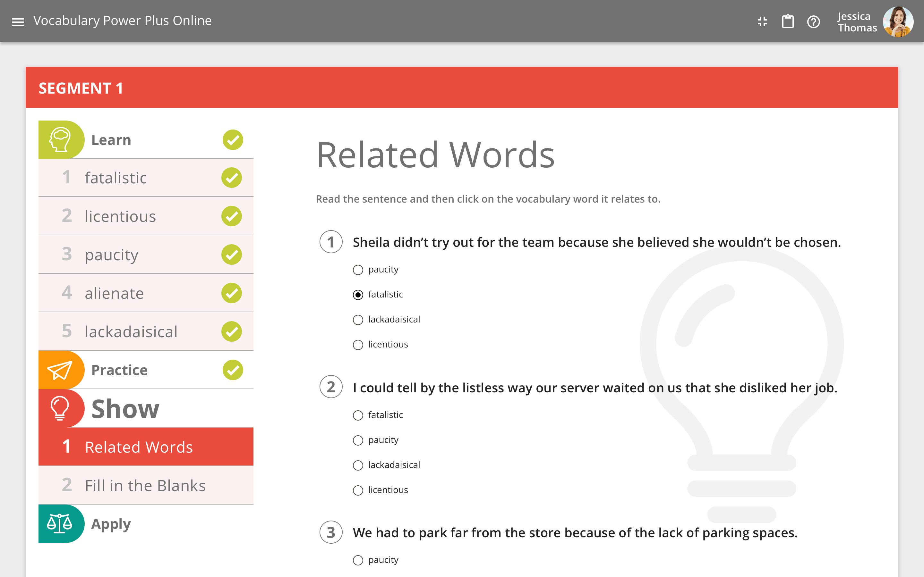This screenshot has height=577, width=924.
Task: Select paucity for question 3
Action: pyautogui.click(x=358, y=560)
